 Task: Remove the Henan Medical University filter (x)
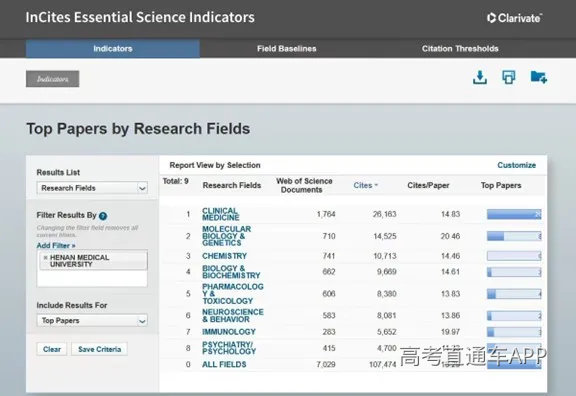coord(45,258)
